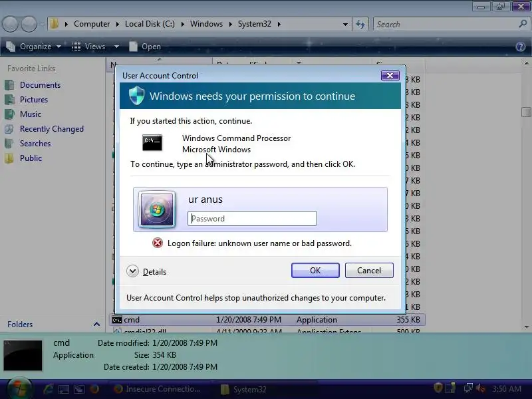This screenshot has width=532, height=399.
Task: Click the Music folder icon in sidebar
Action: pos(9,114)
